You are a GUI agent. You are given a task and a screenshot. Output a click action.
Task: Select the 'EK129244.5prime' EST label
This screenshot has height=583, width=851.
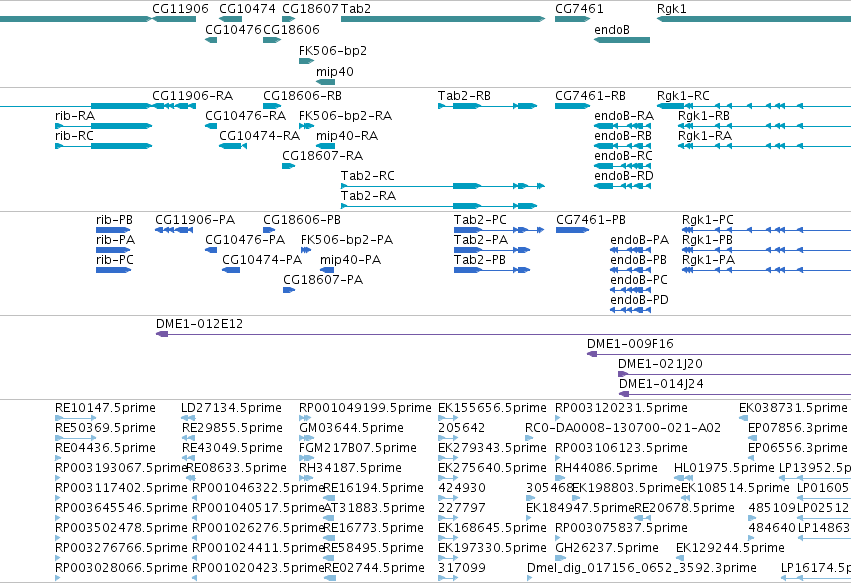[x=730, y=548]
